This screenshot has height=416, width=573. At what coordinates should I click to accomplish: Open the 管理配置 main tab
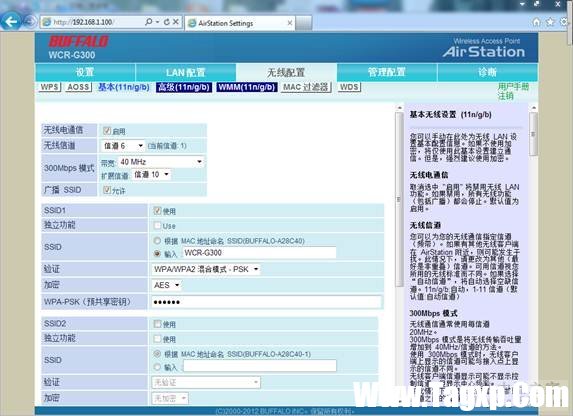387,72
